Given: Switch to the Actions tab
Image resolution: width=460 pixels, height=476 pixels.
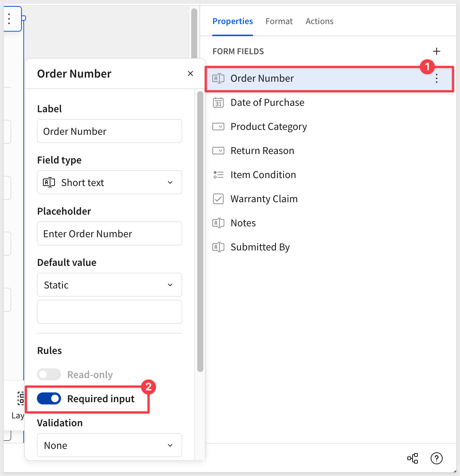Looking at the screenshot, I should (x=319, y=21).
